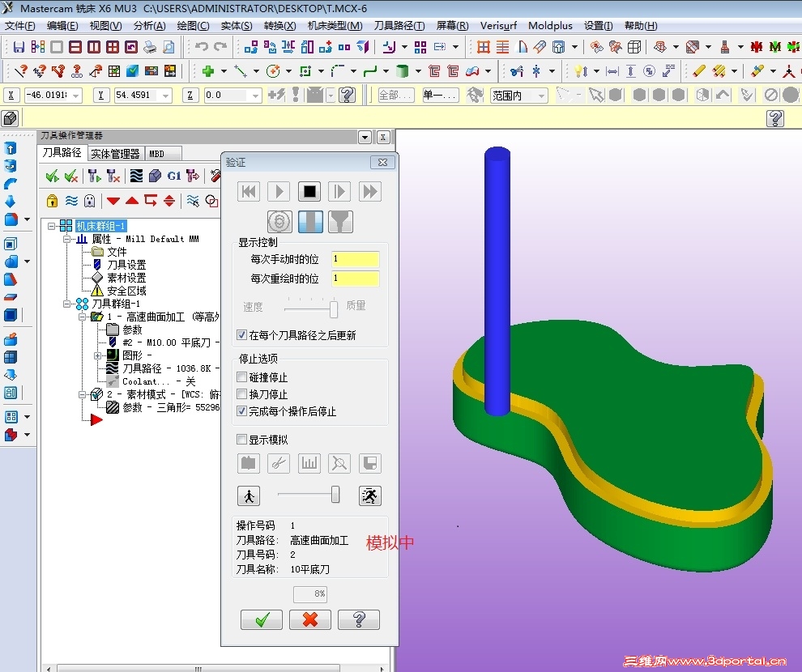Move insert arrow down red triangle icon

click(113, 201)
